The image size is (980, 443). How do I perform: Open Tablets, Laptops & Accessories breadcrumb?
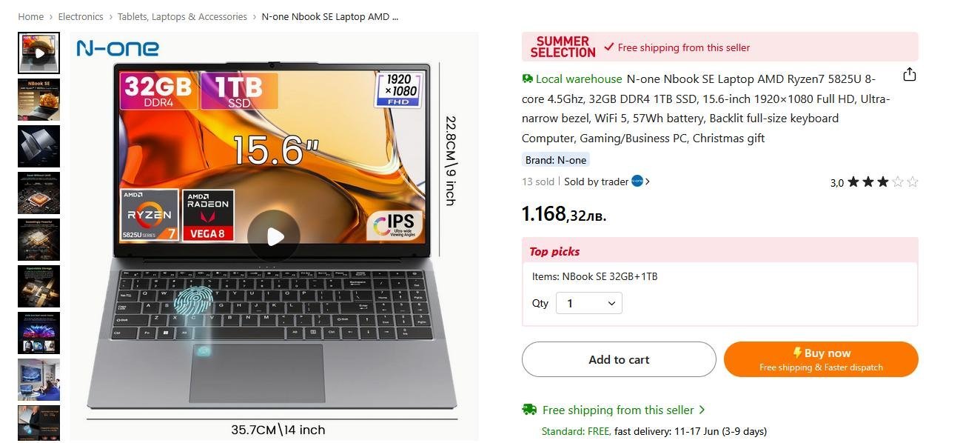(182, 16)
